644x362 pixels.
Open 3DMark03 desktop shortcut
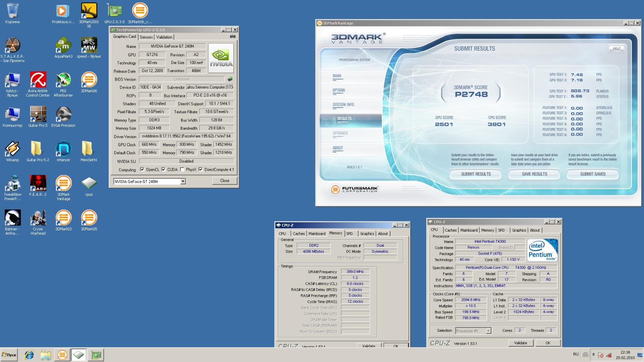[x=63, y=221]
